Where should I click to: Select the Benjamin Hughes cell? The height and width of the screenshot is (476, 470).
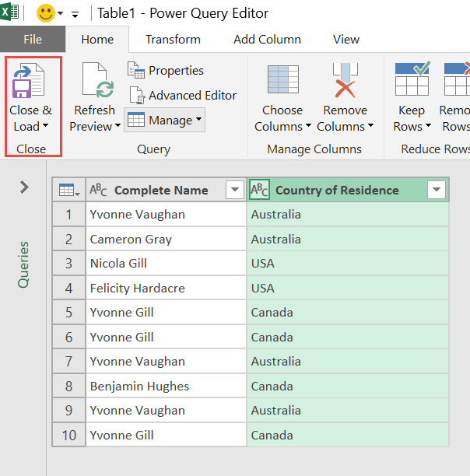(x=166, y=386)
